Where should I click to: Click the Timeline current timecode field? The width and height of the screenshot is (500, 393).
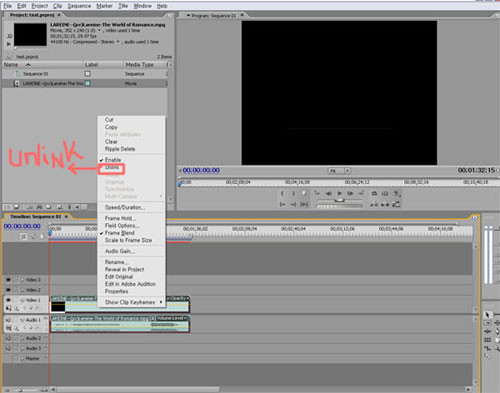coord(22,226)
